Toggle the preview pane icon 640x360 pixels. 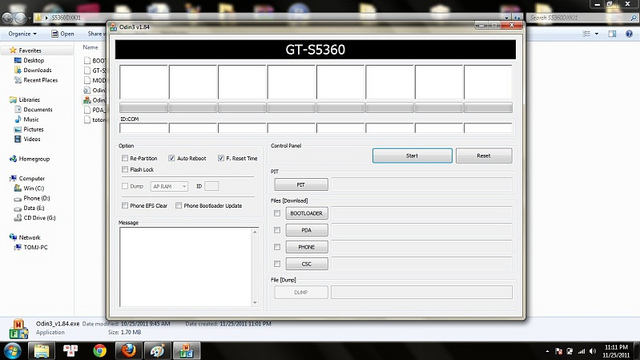pyautogui.click(x=612, y=34)
